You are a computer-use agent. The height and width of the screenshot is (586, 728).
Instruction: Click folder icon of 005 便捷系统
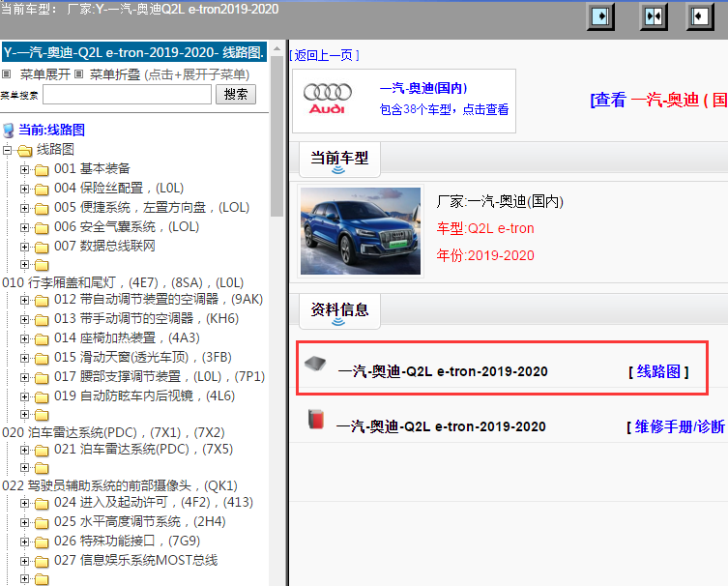42,209
